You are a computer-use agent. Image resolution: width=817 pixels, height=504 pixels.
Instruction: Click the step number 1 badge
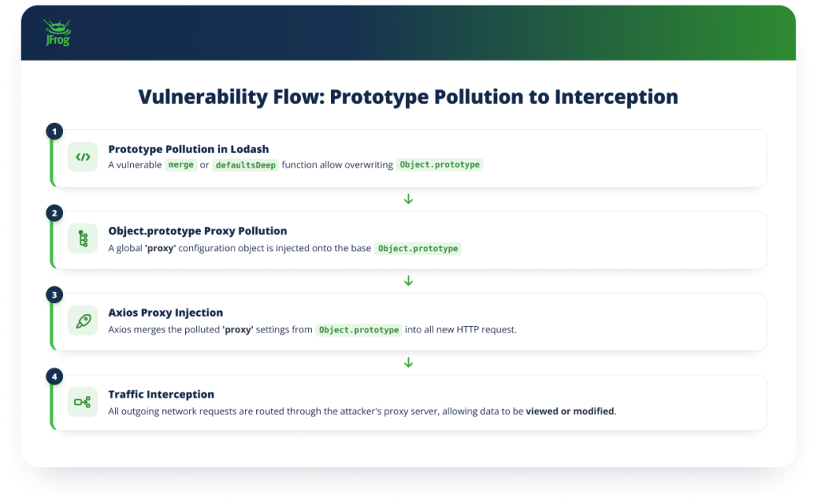tap(55, 132)
